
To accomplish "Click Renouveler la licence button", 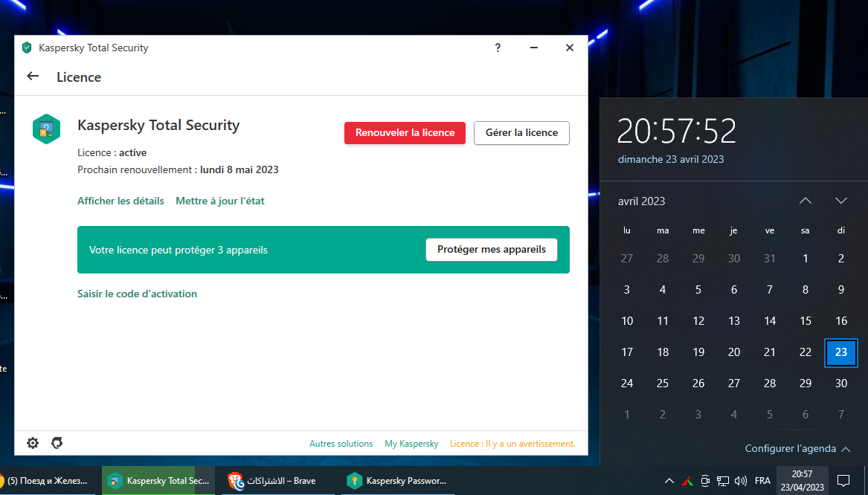I will point(405,133).
